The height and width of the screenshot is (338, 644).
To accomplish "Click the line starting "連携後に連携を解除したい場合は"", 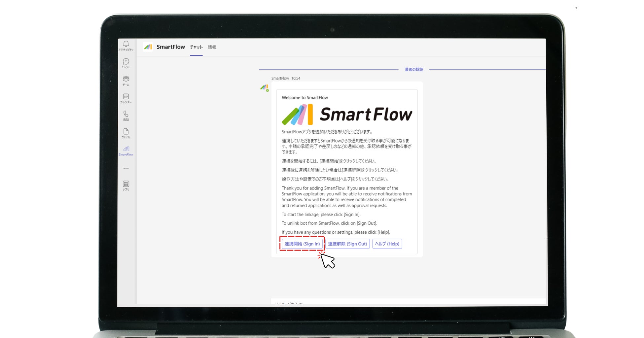I will [341, 170].
